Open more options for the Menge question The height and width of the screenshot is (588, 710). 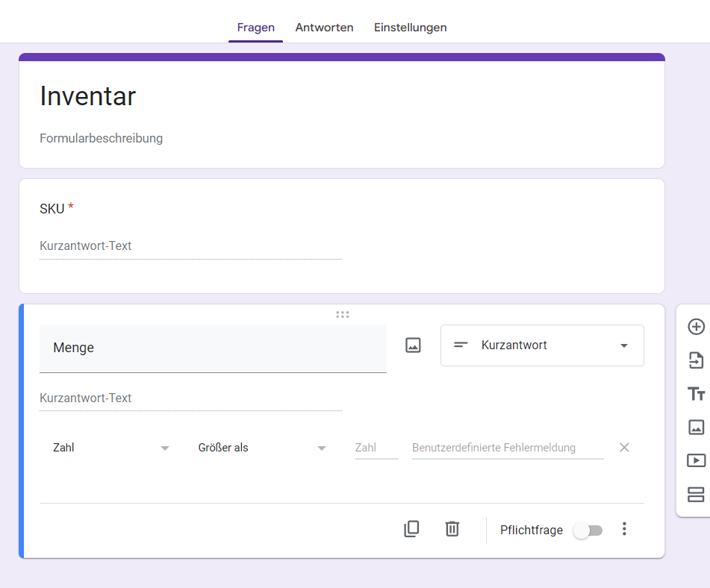coord(625,529)
